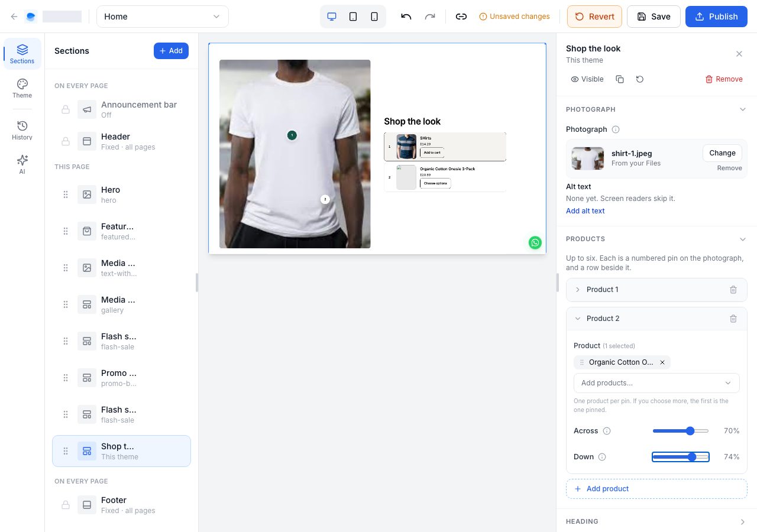Expand the Product 1 row

click(x=656, y=290)
